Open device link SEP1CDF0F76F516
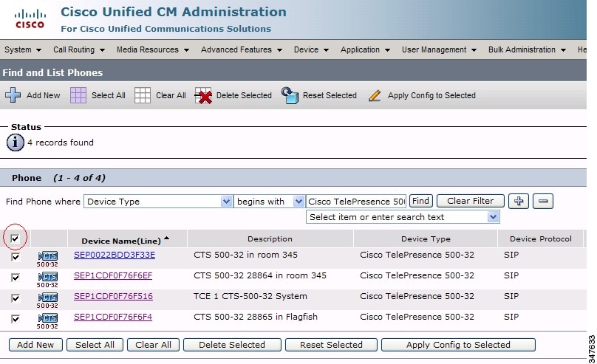The image size is (597, 364). pos(113,296)
